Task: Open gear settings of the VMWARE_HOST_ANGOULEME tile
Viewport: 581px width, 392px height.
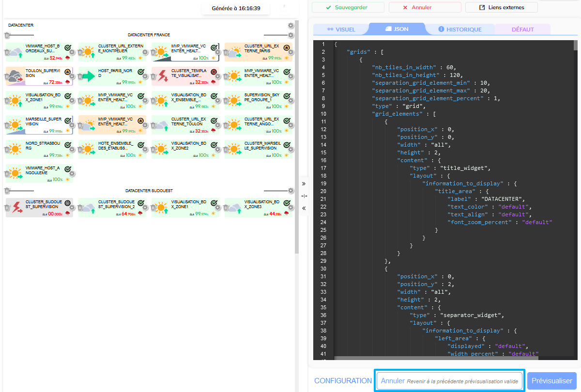Action: pyautogui.click(x=72, y=174)
